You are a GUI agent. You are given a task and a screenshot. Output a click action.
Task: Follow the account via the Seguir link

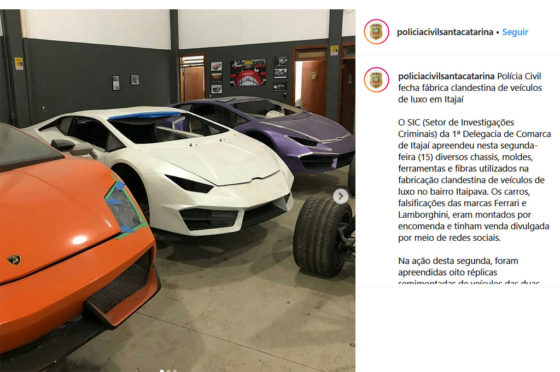[515, 32]
